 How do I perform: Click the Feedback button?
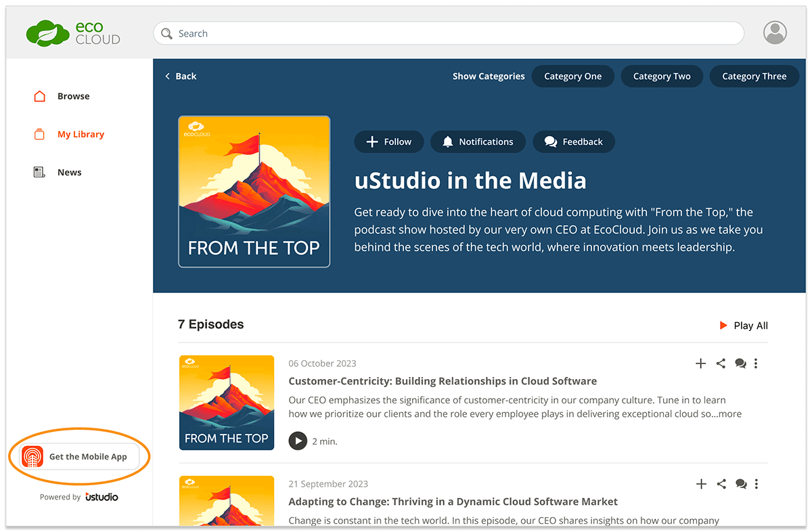[x=574, y=141]
